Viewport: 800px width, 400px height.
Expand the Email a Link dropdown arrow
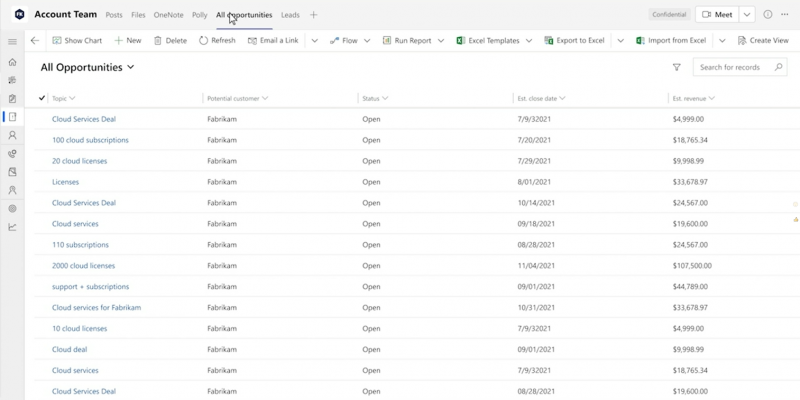(314, 40)
